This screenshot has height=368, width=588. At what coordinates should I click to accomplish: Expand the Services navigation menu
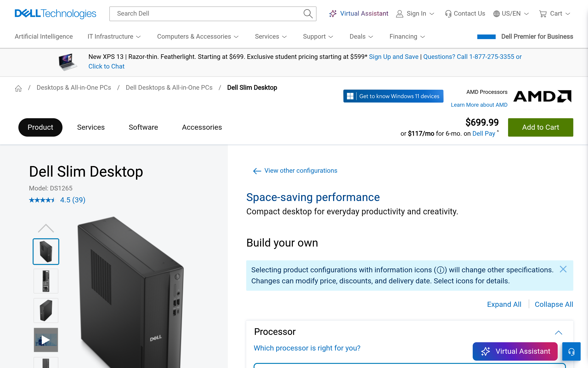pyautogui.click(x=271, y=37)
